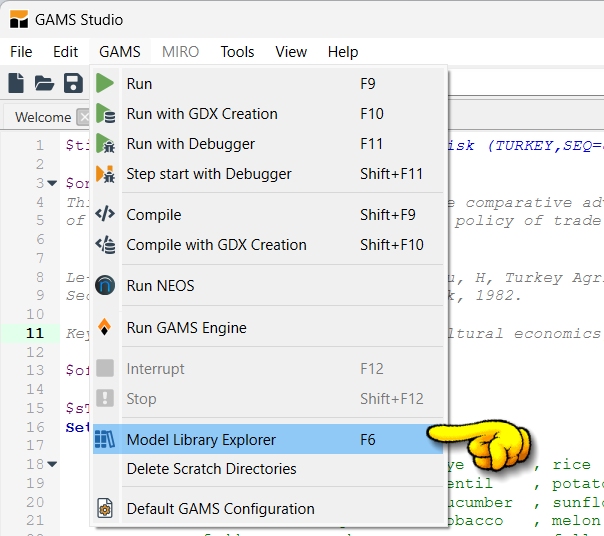Viewport: 604px width, 536px height.
Task: Click the Compile with GDX Creation icon
Action: tap(106, 245)
